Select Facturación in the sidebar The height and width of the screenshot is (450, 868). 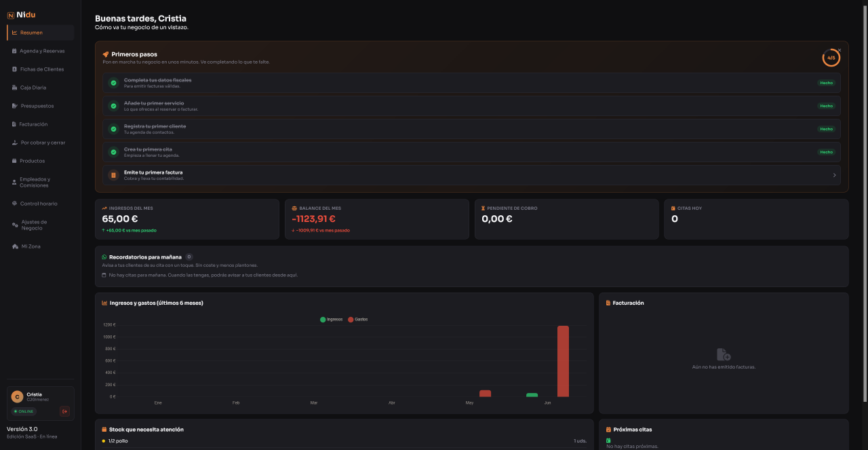pyautogui.click(x=40, y=124)
